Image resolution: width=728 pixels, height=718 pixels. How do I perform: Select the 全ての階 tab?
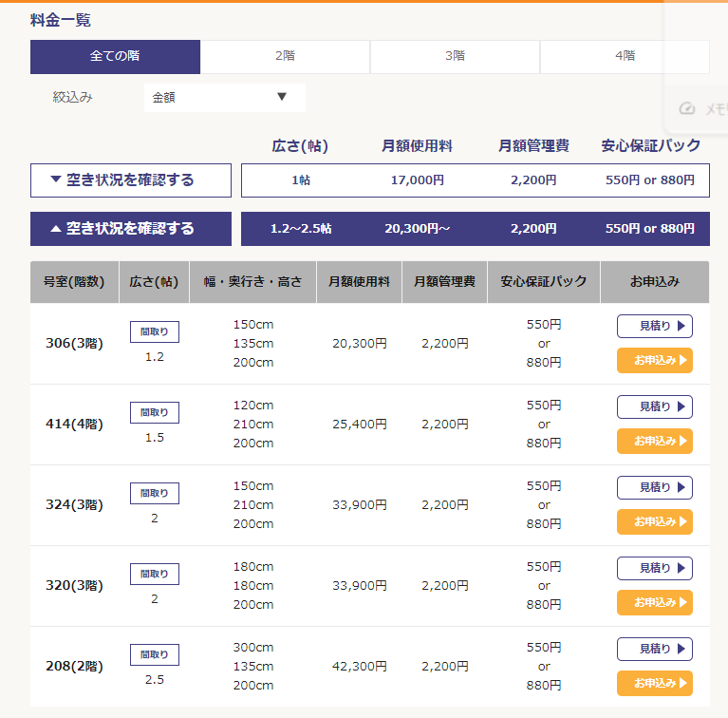point(115,57)
